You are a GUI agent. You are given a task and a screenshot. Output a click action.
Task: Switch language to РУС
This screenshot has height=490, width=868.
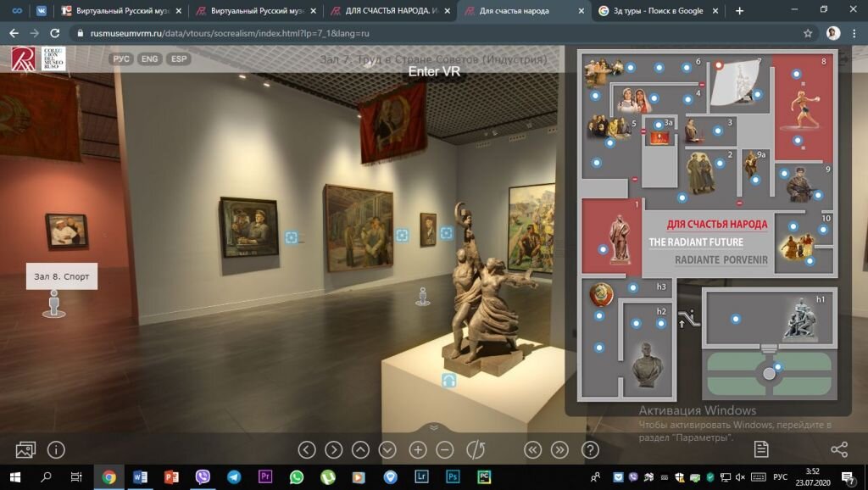[120, 58]
